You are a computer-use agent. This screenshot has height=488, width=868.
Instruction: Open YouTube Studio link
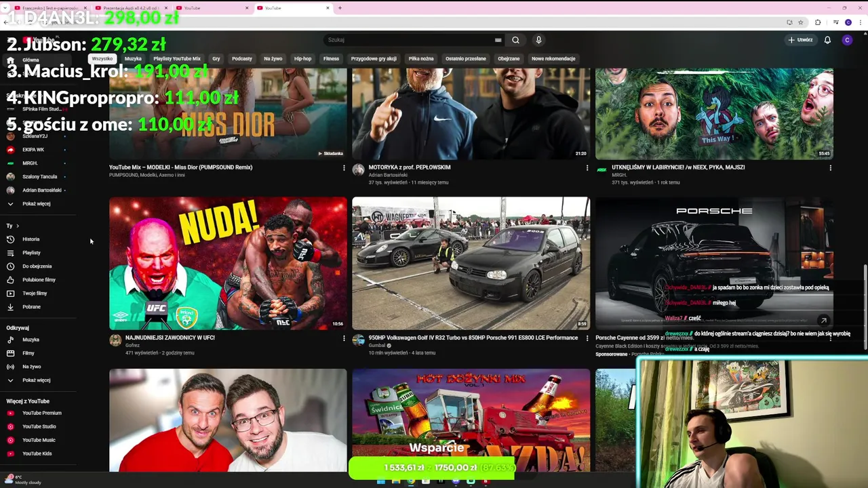coord(39,426)
